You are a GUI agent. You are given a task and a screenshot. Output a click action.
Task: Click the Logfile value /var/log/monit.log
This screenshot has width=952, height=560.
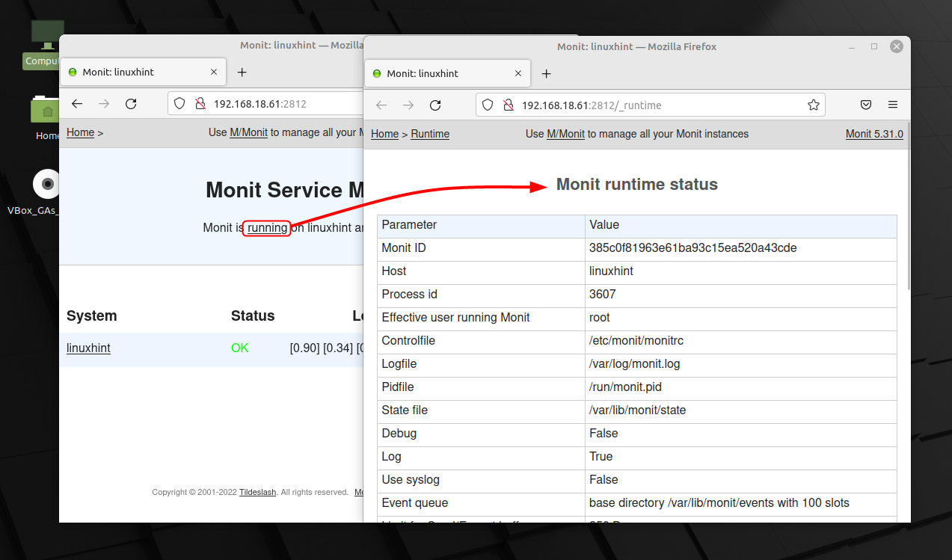point(635,364)
